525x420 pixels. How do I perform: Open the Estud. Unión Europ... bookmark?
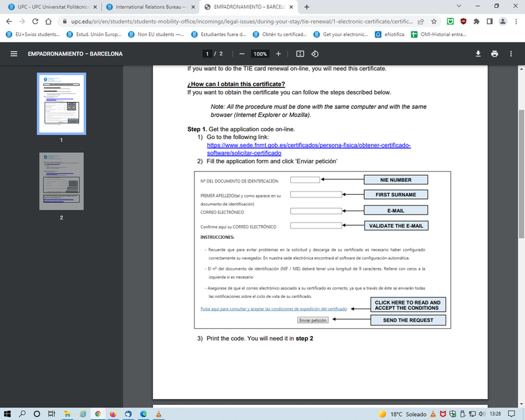click(x=94, y=34)
